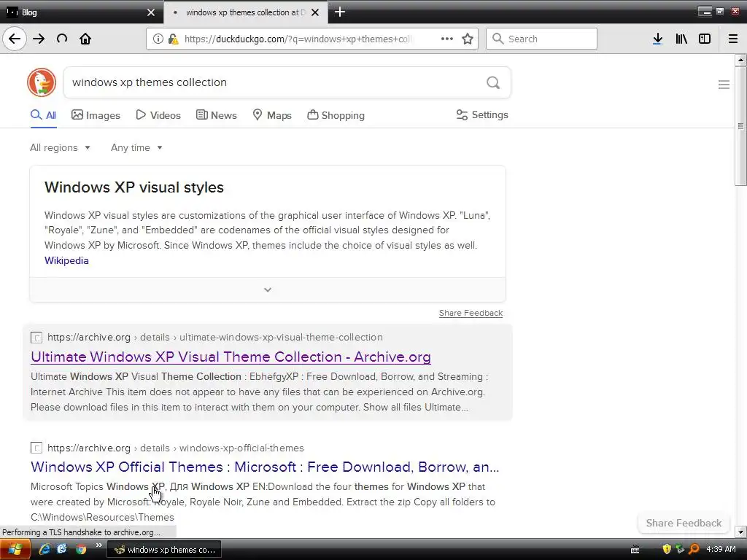Click the magnifier tray icon
The height and width of the screenshot is (560, 747).
694,549
